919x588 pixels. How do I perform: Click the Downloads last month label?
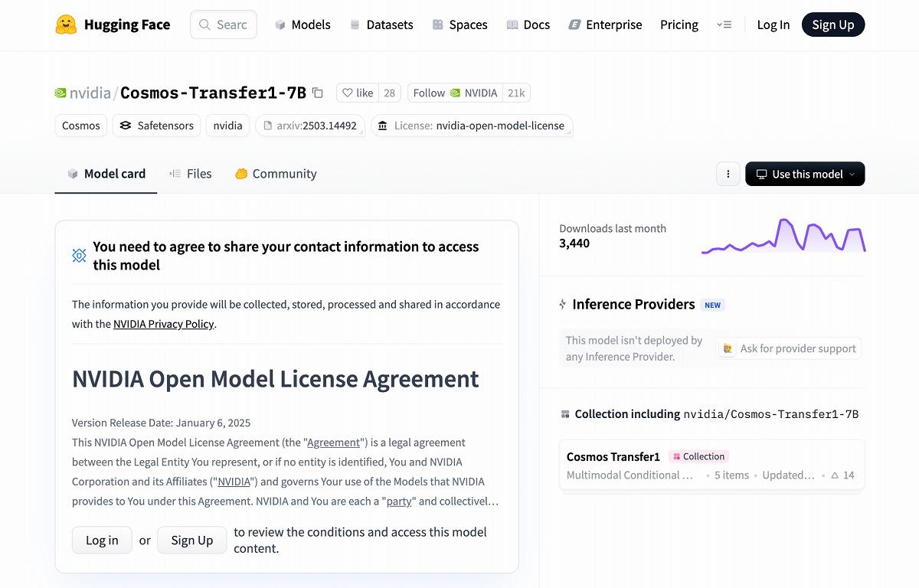(613, 228)
